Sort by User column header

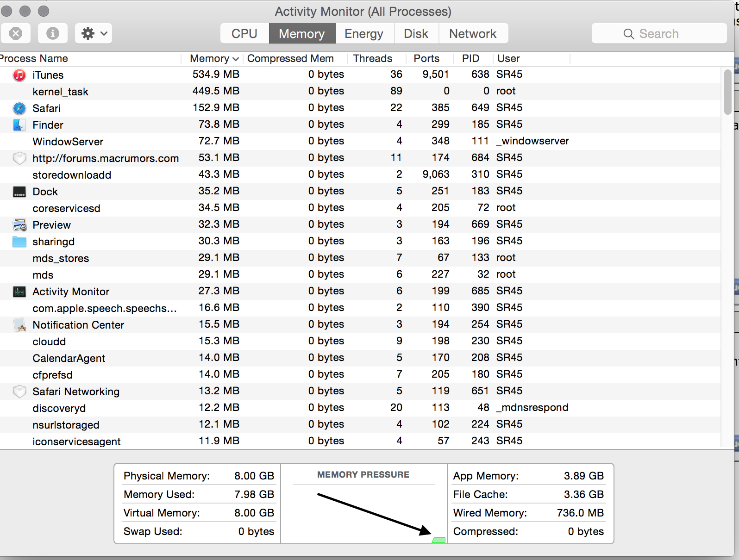(x=531, y=58)
